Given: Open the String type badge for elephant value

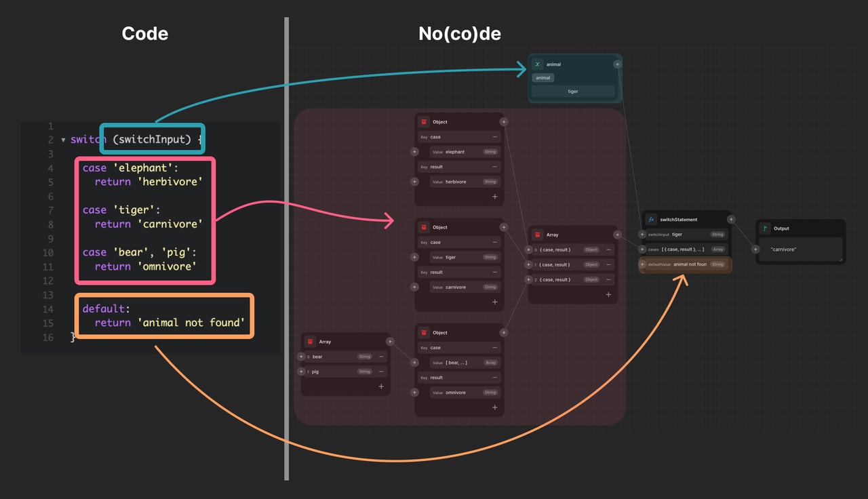Looking at the screenshot, I should pos(490,152).
